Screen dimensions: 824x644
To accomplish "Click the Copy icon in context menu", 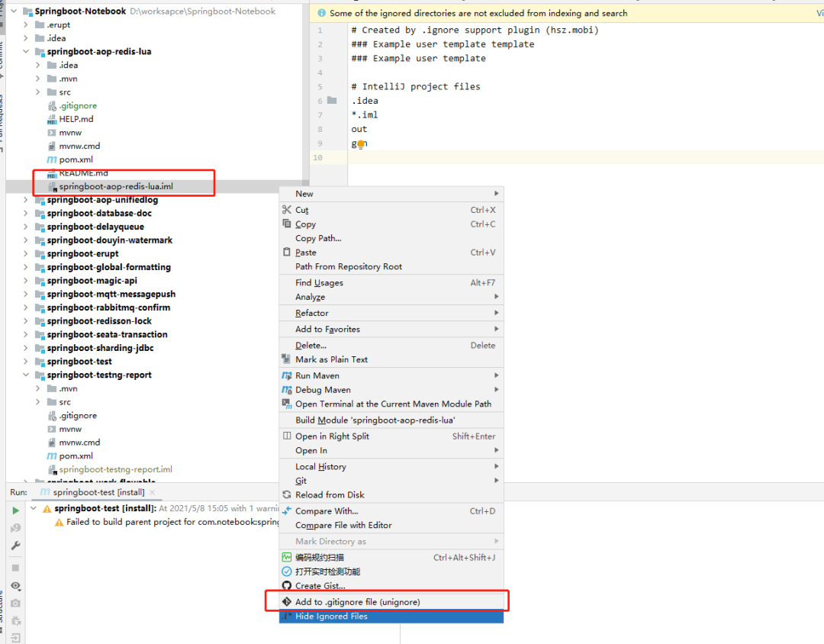I will (x=286, y=224).
